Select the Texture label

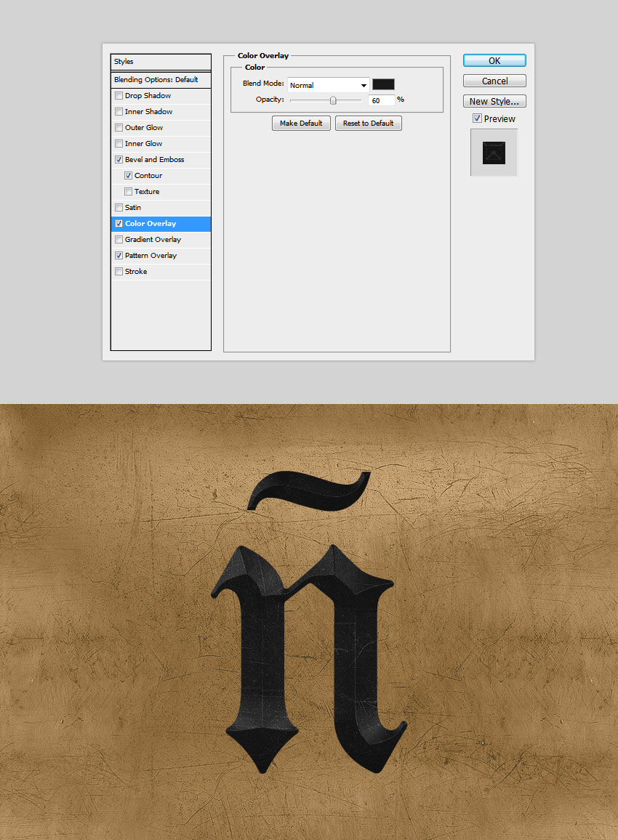147,192
